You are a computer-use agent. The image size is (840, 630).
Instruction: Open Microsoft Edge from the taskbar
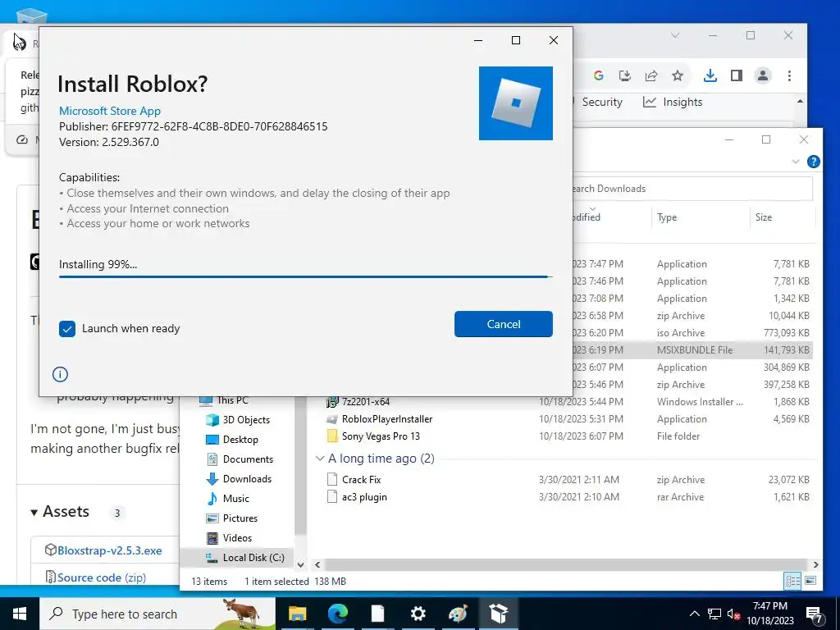pyautogui.click(x=337, y=614)
